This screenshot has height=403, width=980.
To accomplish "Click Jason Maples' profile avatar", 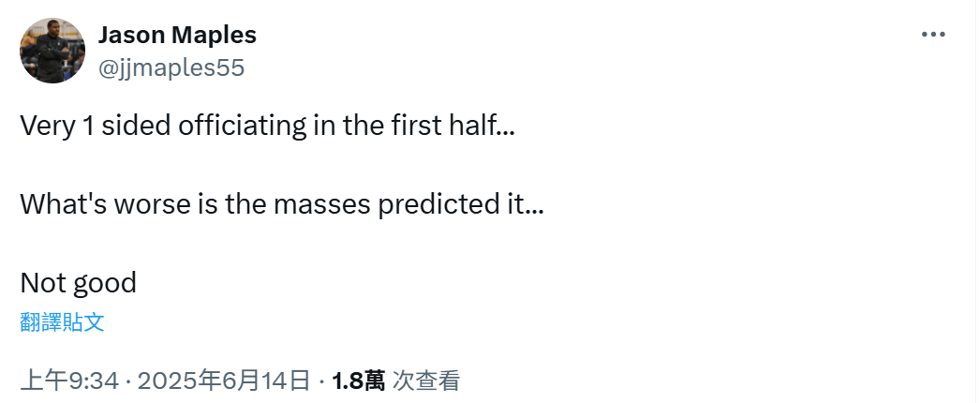I will pos(52,51).
